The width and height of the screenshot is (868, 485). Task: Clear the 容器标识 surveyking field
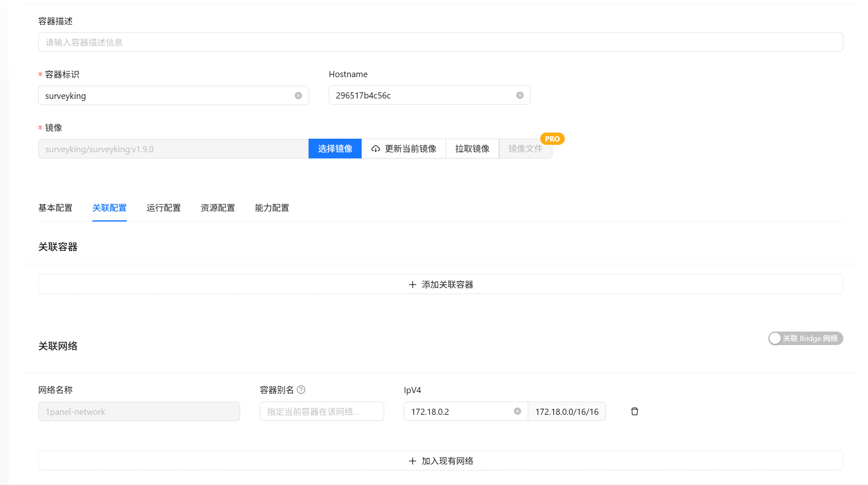298,96
